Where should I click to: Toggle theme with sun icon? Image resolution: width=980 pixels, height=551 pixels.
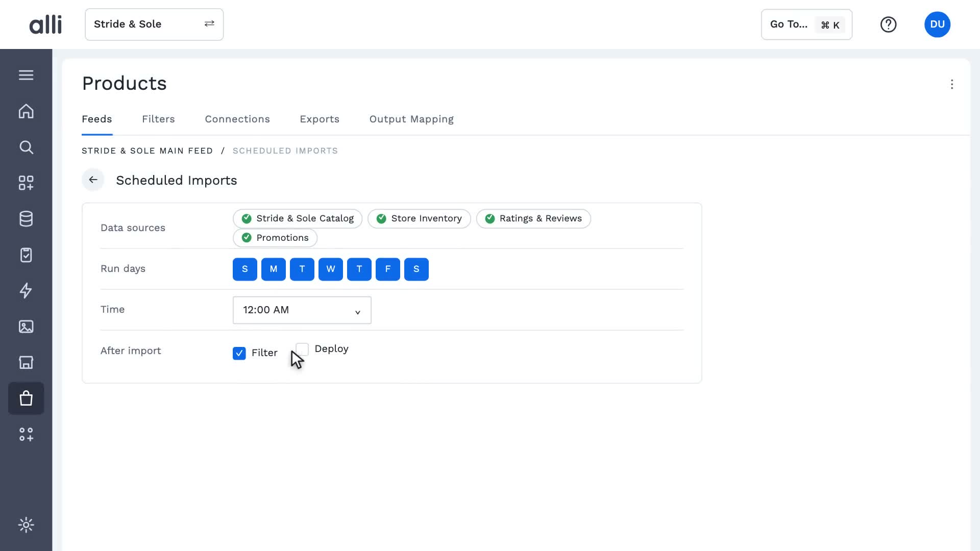[26, 525]
